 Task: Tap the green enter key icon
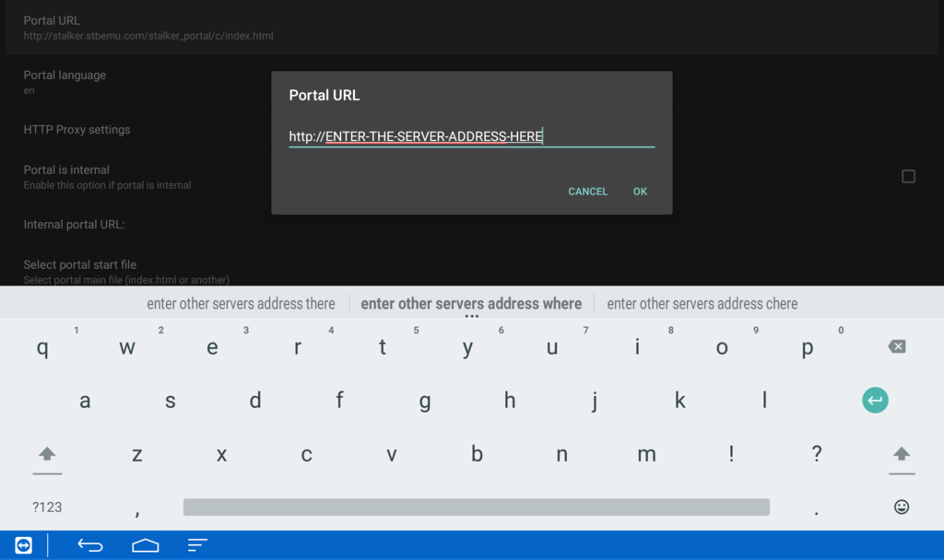[875, 400]
